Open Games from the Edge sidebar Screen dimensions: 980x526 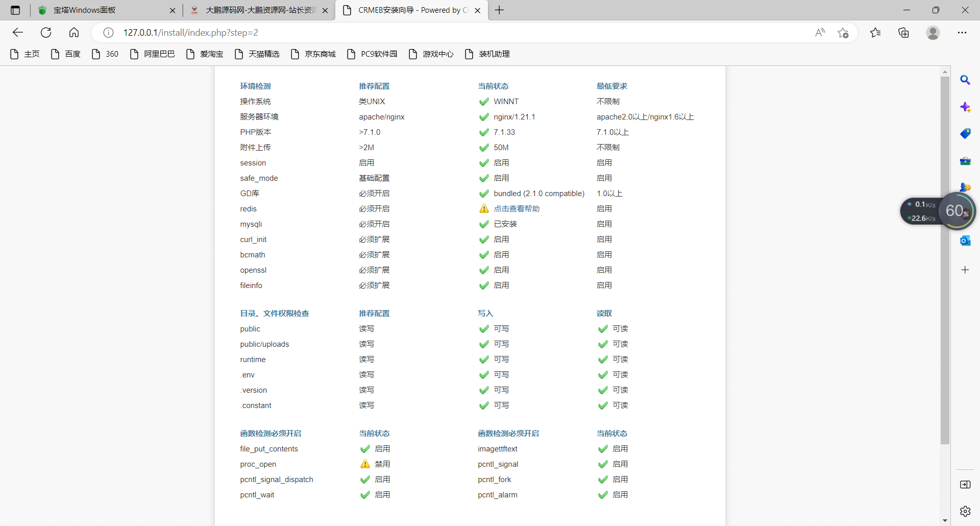point(966,187)
